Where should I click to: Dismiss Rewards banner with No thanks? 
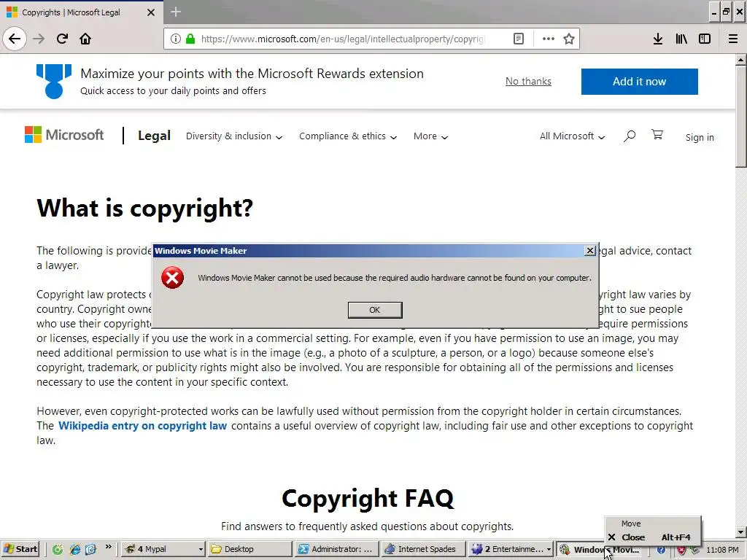coord(528,82)
